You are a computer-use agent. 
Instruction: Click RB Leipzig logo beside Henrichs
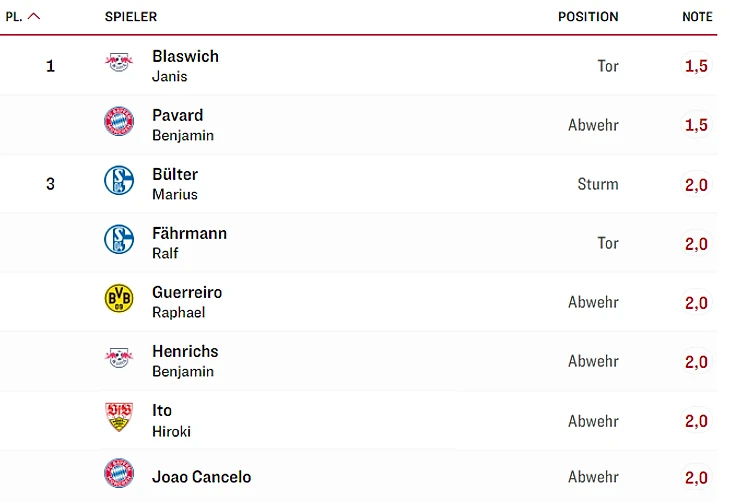click(x=118, y=358)
